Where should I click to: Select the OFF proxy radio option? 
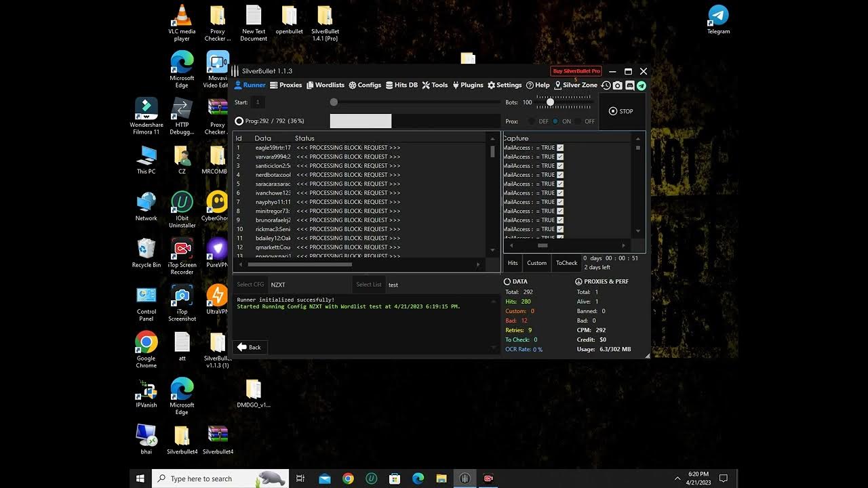coord(585,121)
